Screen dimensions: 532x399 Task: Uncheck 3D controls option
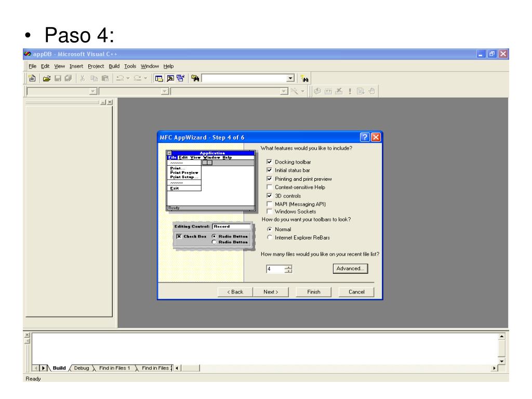(270, 196)
